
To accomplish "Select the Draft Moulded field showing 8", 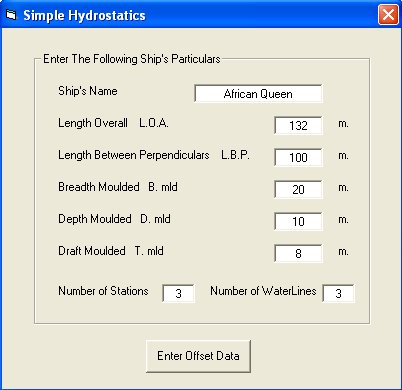I will pyautogui.click(x=298, y=253).
